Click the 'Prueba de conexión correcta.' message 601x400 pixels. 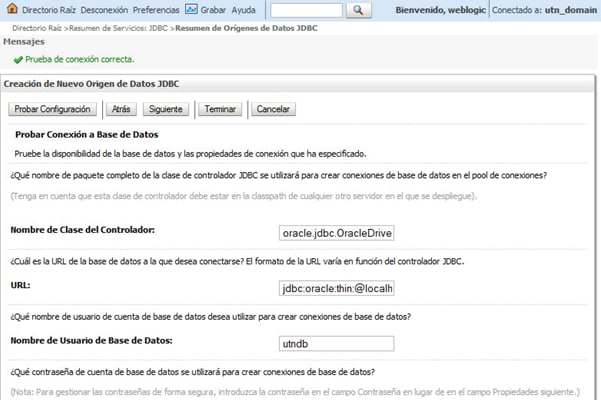click(80, 59)
